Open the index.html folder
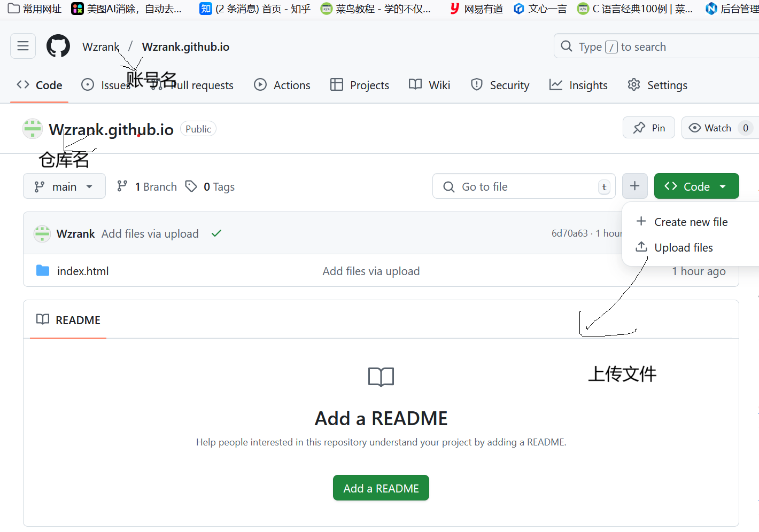759x532 pixels. [x=83, y=271]
